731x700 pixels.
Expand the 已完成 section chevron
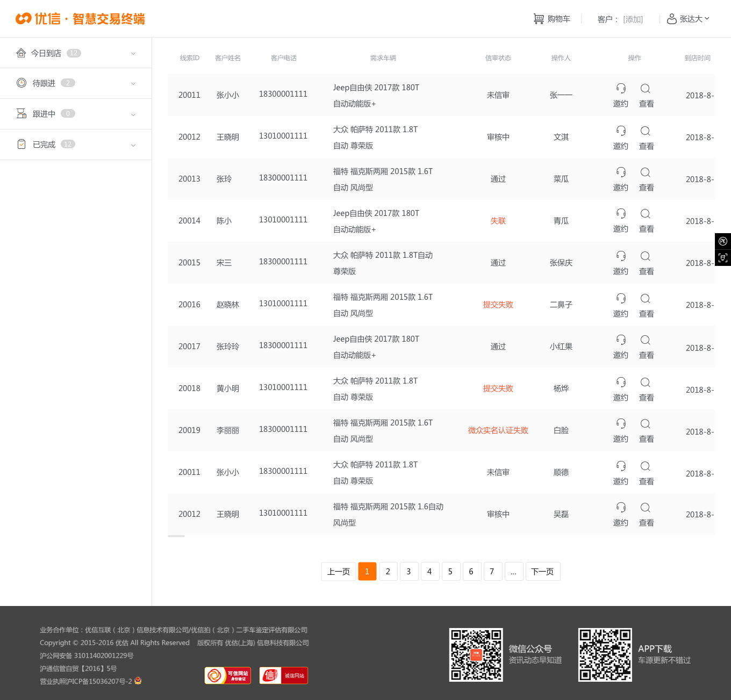pos(133,145)
